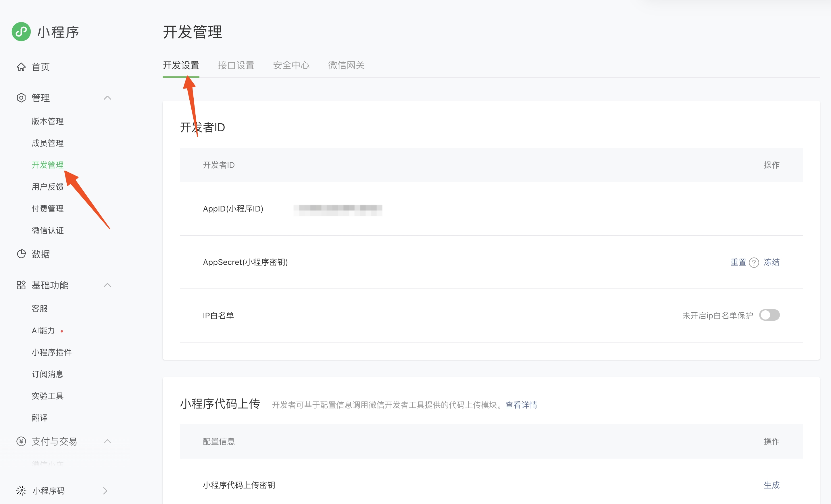Collapse the 支付与交易 sidebar section
831x504 pixels.
pyautogui.click(x=107, y=441)
